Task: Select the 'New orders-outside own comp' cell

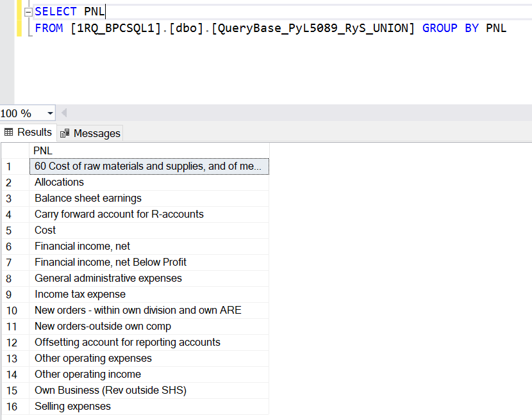Action: click(149, 327)
